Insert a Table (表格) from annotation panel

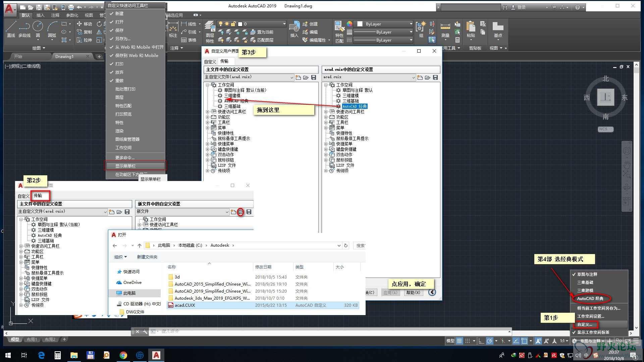(x=189, y=40)
